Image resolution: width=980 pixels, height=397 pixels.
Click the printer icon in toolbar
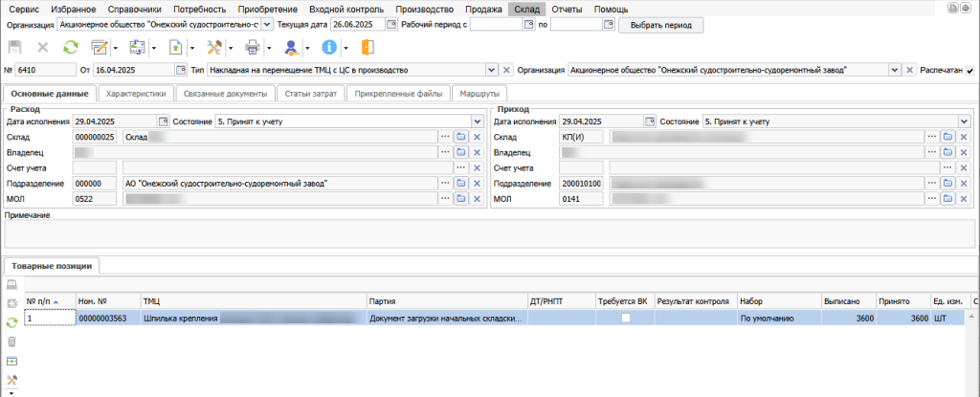(x=253, y=47)
